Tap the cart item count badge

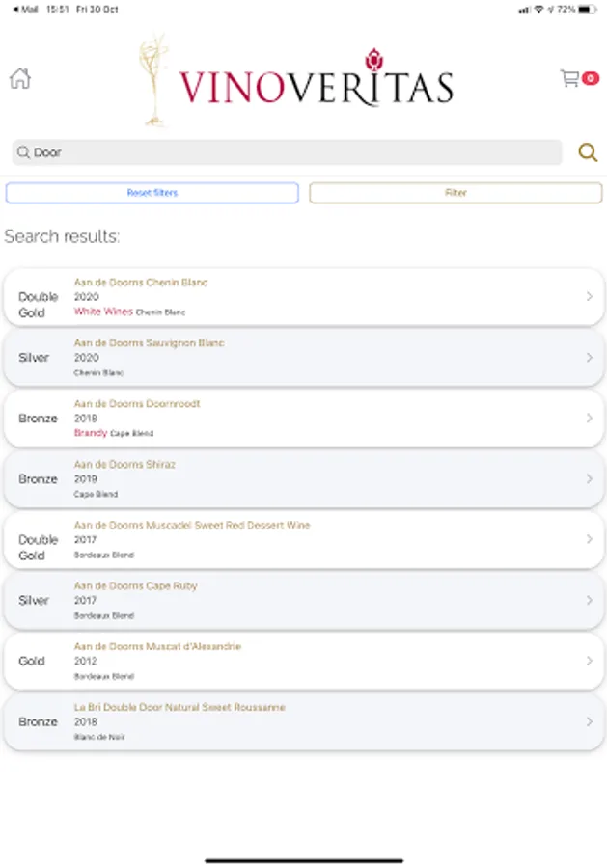[590, 79]
